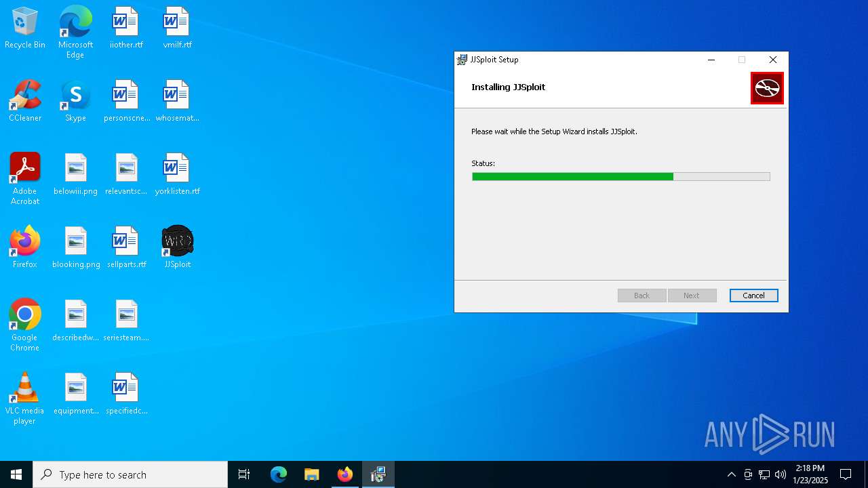This screenshot has height=488, width=868.
Task: Select the specifiedc... document icon
Action: [x=126, y=394]
